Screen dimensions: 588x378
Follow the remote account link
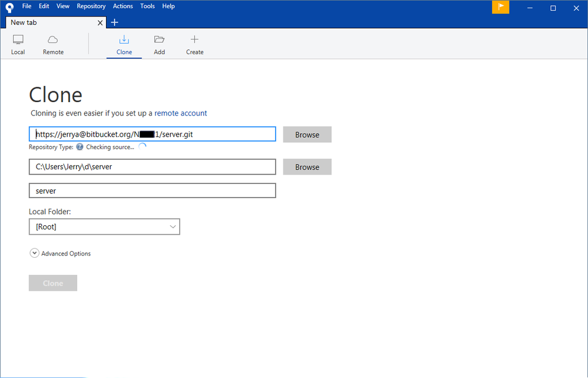(x=180, y=113)
